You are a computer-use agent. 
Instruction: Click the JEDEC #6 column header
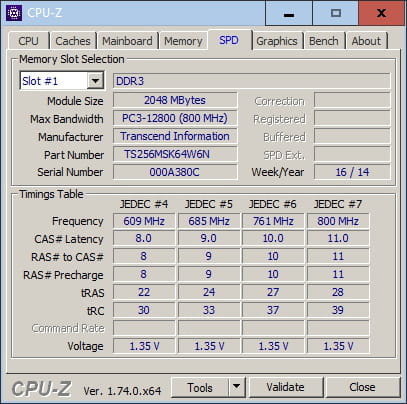[x=273, y=204]
